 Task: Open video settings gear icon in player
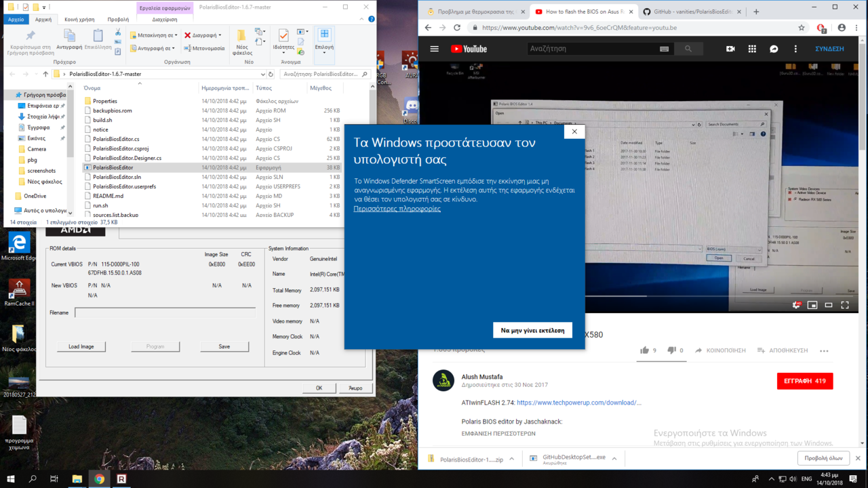(x=796, y=305)
